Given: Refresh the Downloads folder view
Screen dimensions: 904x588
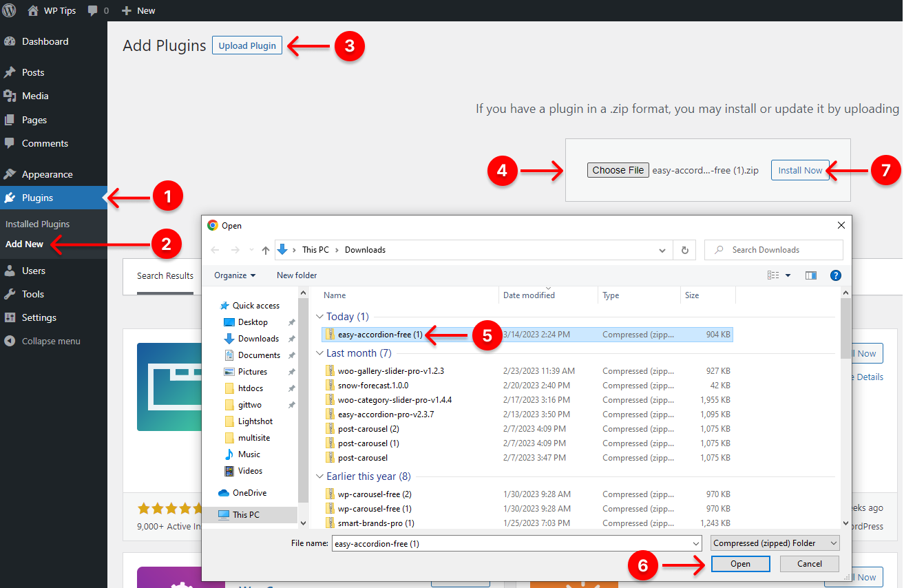Looking at the screenshot, I should tap(684, 250).
